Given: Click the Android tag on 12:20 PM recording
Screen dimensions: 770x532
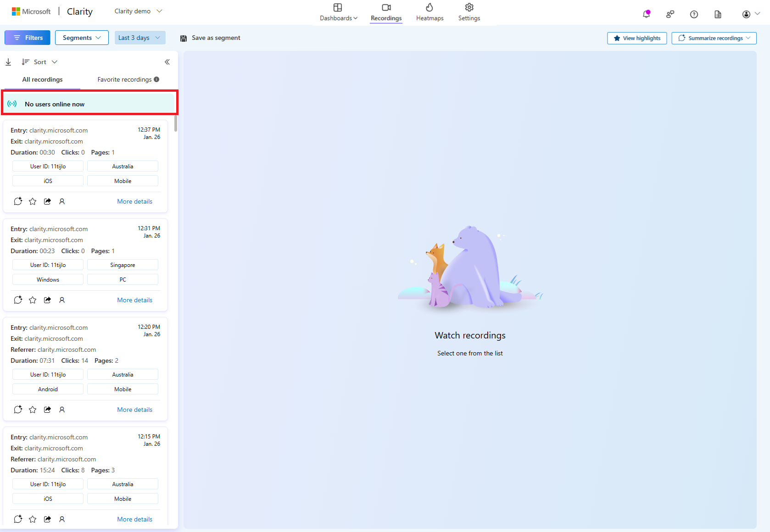Looking at the screenshot, I should click(48, 389).
